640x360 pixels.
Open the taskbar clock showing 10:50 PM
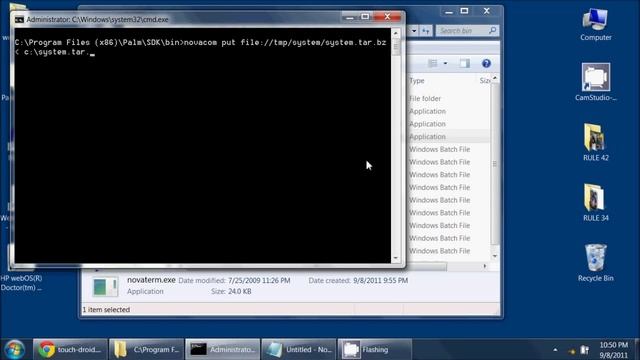click(x=613, y=350)
